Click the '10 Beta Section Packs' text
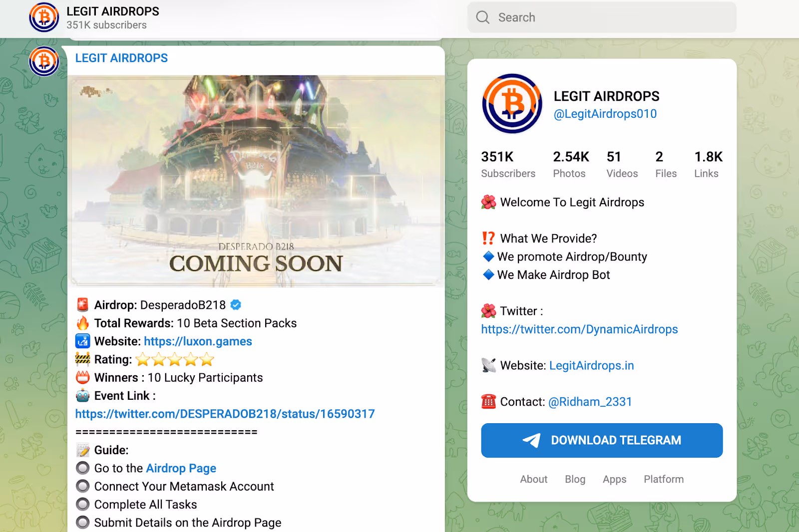Image resolution: width=799 pixels, height=532 pixels. pos(237,323)
